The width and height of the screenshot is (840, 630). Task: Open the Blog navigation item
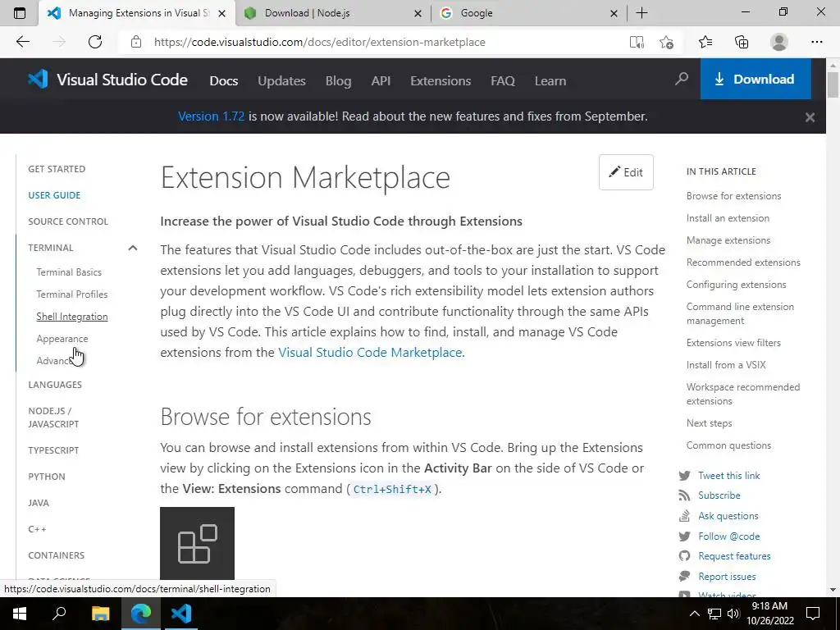[x=339, y=81]
